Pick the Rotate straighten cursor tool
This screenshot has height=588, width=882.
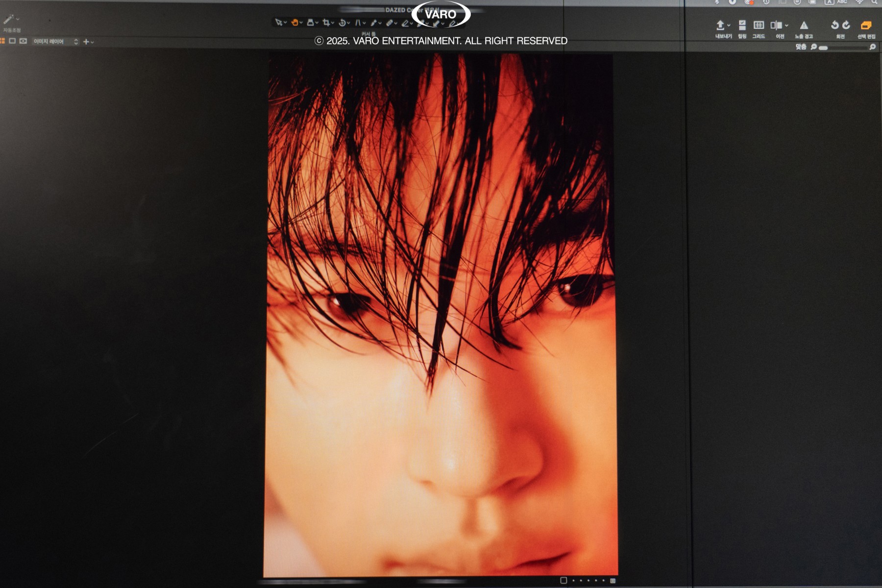342,23
